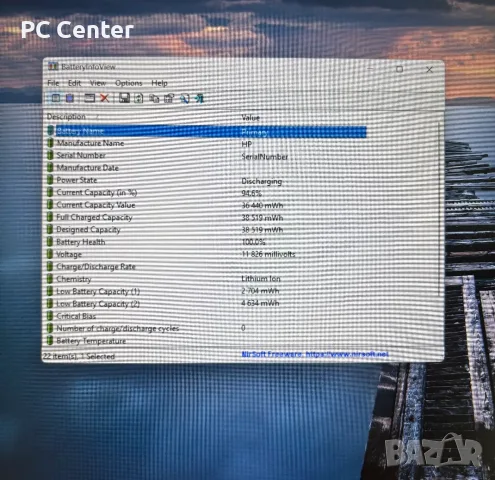
Task: Click the battery icon beside Battery Health
Action: click(50, 242)
